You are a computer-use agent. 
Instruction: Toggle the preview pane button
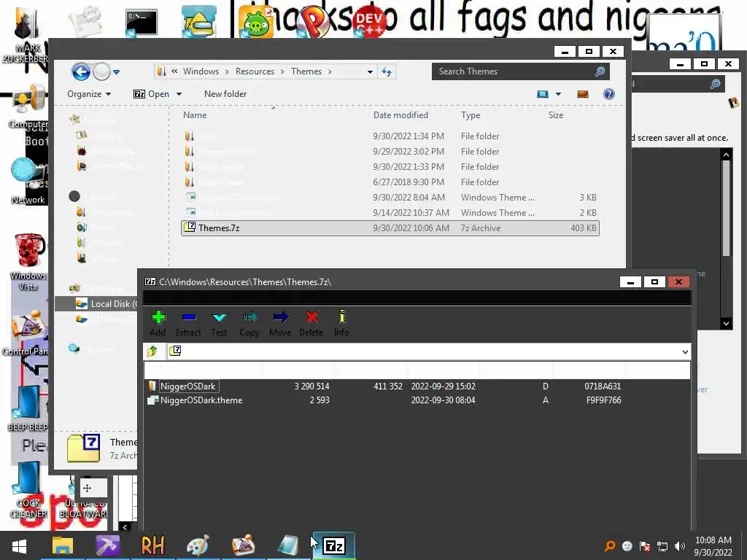tap(583, 94)
